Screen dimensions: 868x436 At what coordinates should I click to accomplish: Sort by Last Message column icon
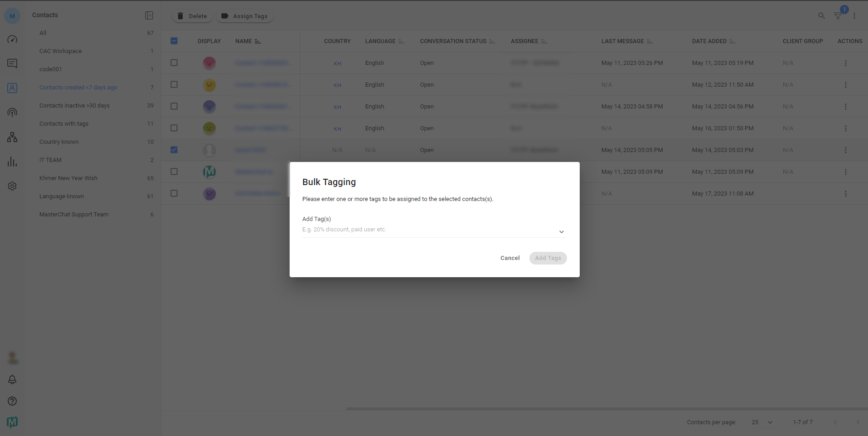tap(650, 41)
